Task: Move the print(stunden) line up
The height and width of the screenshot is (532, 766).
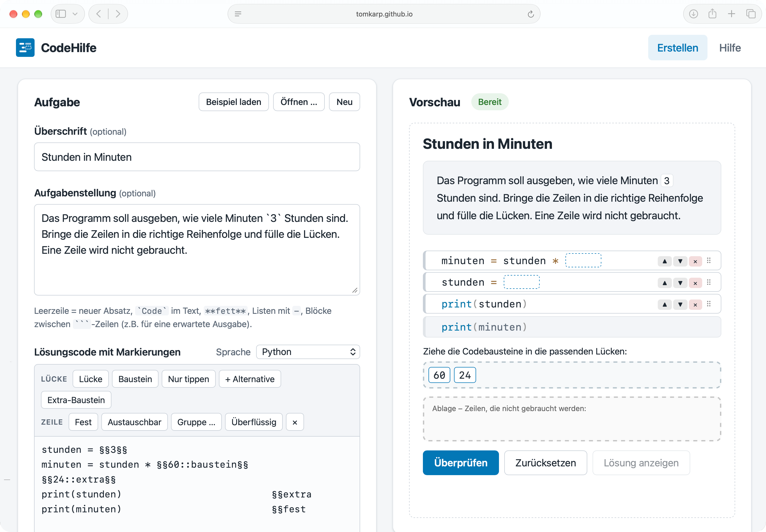Action: (x=665, y=304)
